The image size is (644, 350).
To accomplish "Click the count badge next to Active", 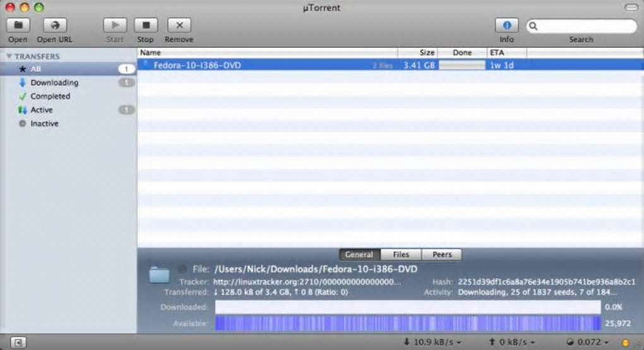I will coord(126,110).
